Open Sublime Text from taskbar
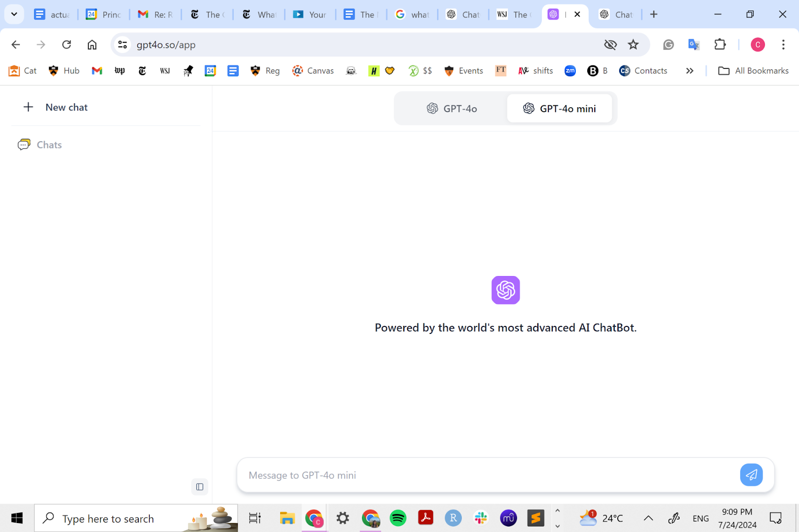 click(x=536, y=519)
